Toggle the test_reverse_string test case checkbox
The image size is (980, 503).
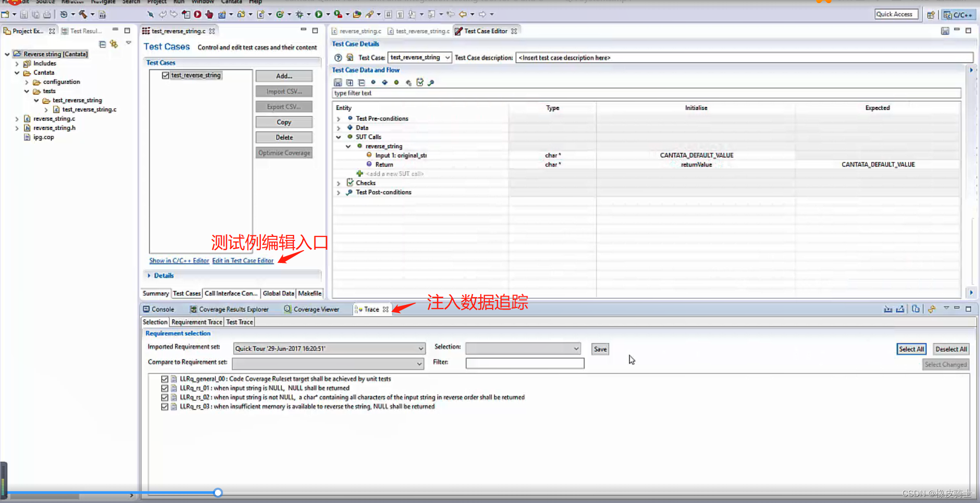click(x=165, y=76)
